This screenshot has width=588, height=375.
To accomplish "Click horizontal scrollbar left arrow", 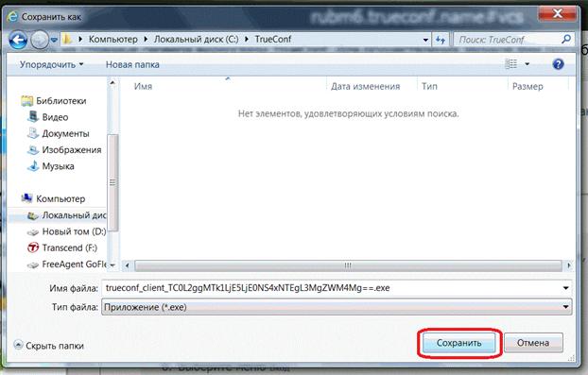I will click(x=127, y=265).
